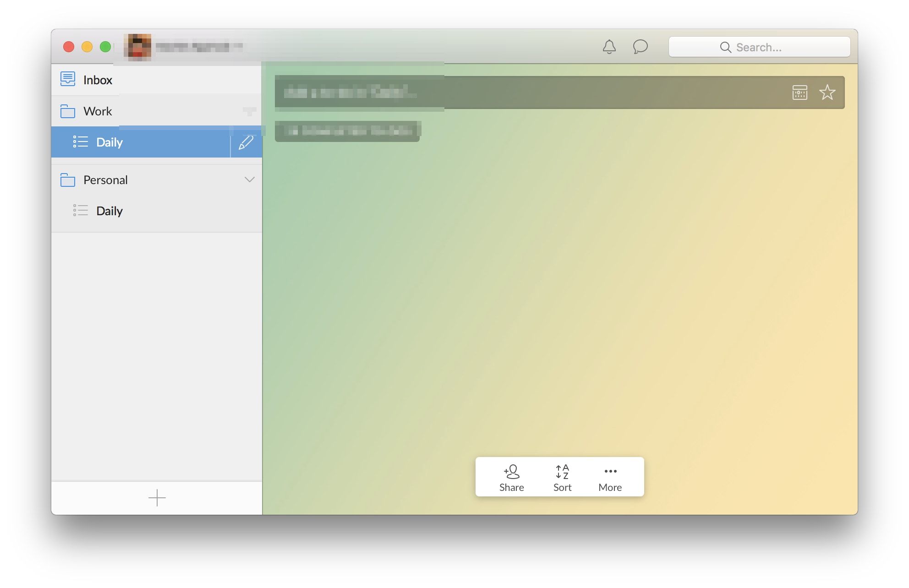
Task: Click the blurred completed to-dos button
Action: point(347,131)
